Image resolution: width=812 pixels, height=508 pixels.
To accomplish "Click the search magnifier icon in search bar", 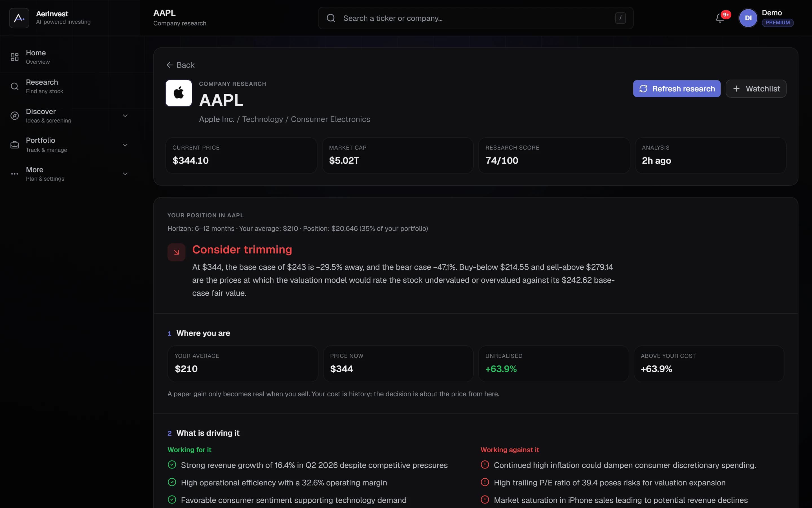I will [331, 18].
